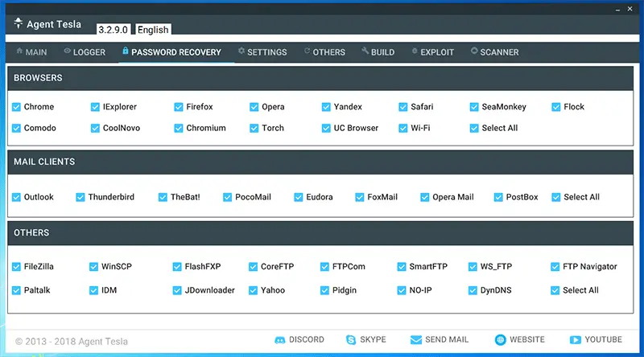Disable the DynDNS checkbox
The image size is (644, 357).
pos(473,290)
